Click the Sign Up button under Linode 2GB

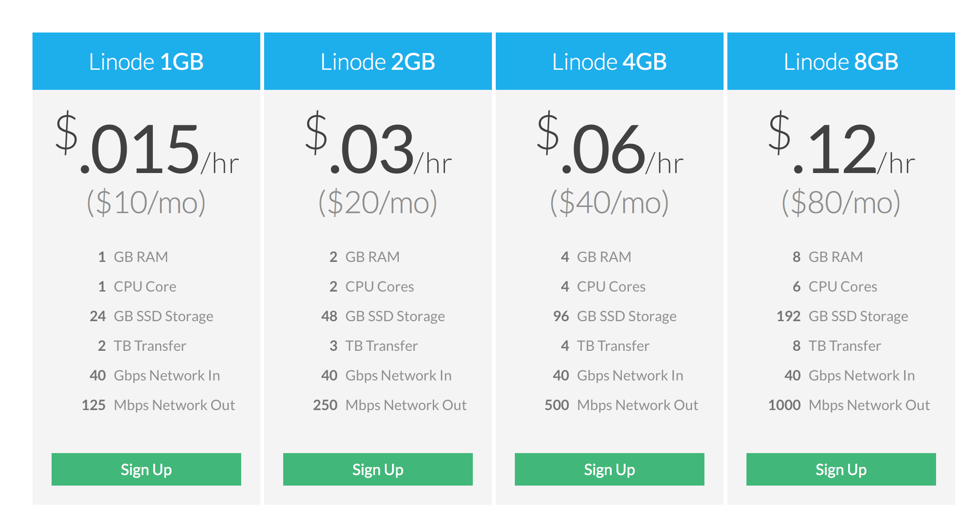[377, 469]
